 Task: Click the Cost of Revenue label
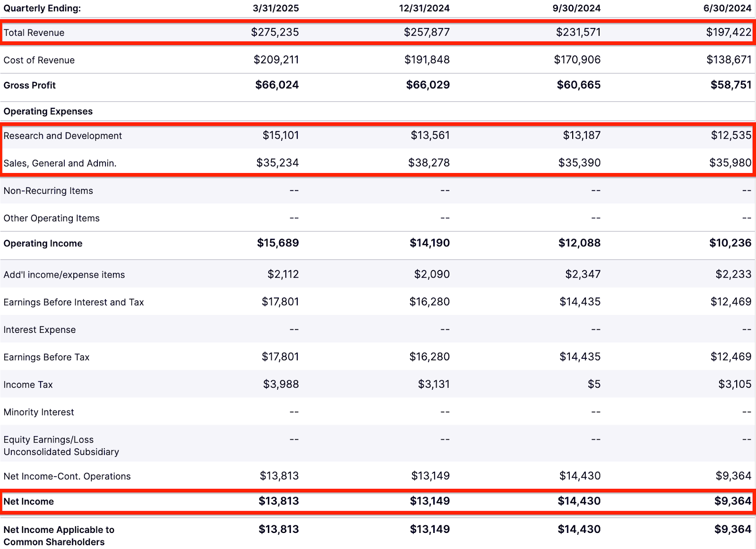click(39, 60)
